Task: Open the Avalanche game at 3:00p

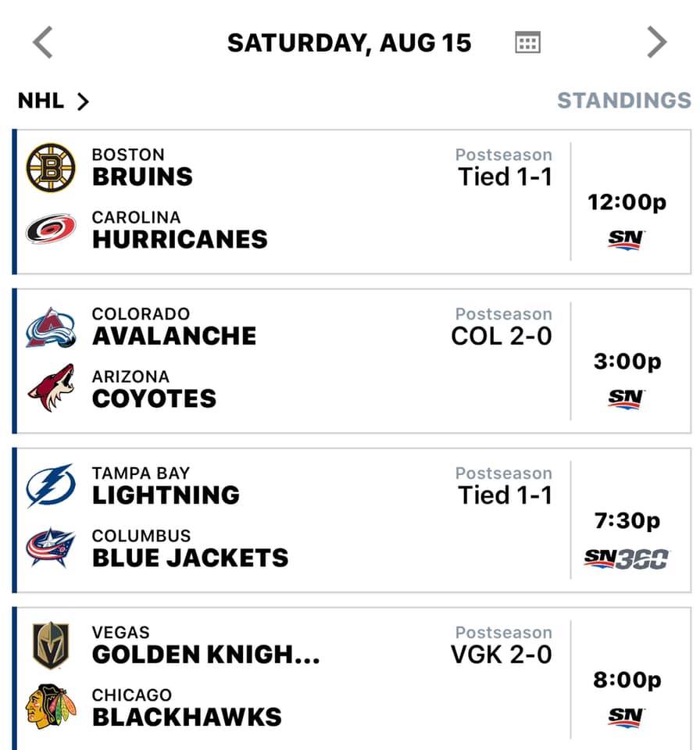Action: click(352, 361)
